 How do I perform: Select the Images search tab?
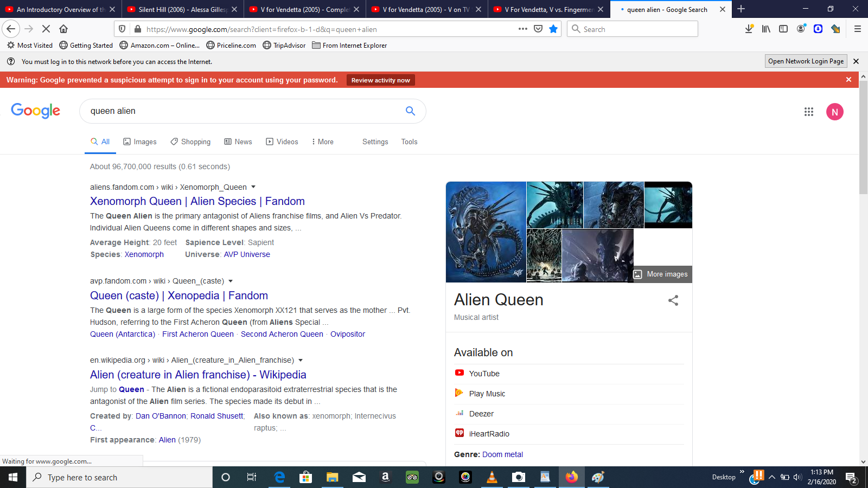140,142
